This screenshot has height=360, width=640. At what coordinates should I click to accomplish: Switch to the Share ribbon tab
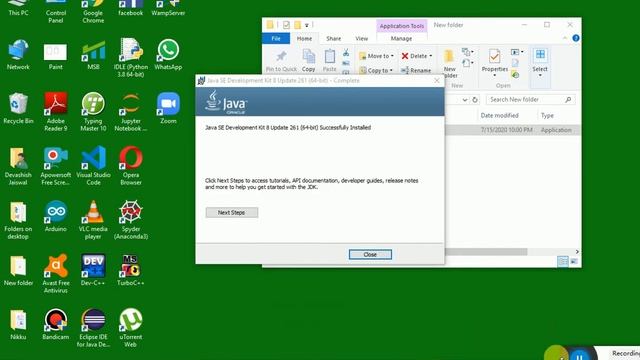pos(333,38)
